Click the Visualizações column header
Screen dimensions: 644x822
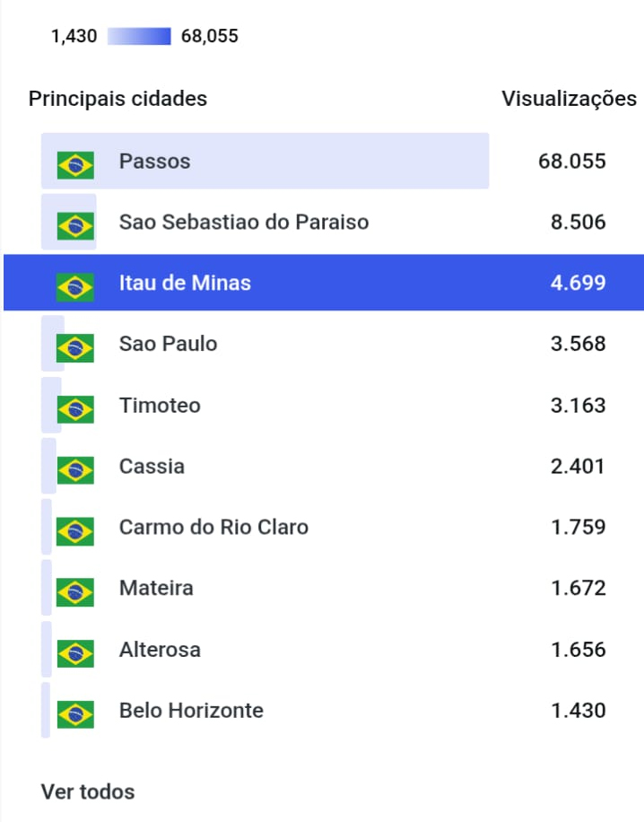[x=569, y=99]
